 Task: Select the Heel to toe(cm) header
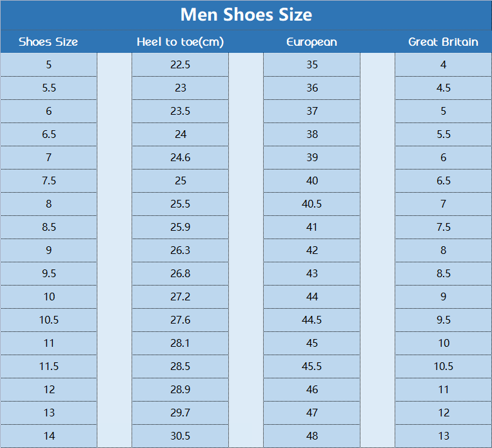point(181,42)
